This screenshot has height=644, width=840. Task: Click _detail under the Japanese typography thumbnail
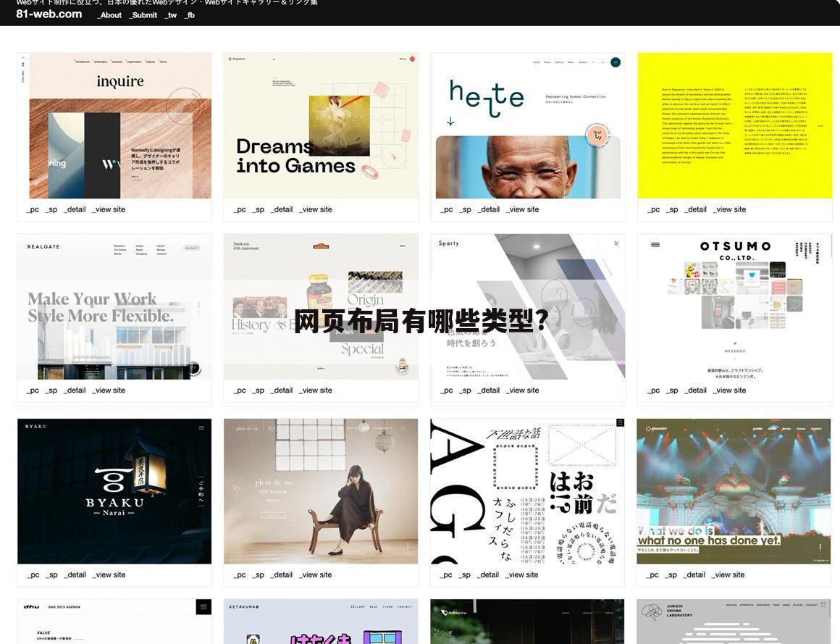tap(487, 575)
